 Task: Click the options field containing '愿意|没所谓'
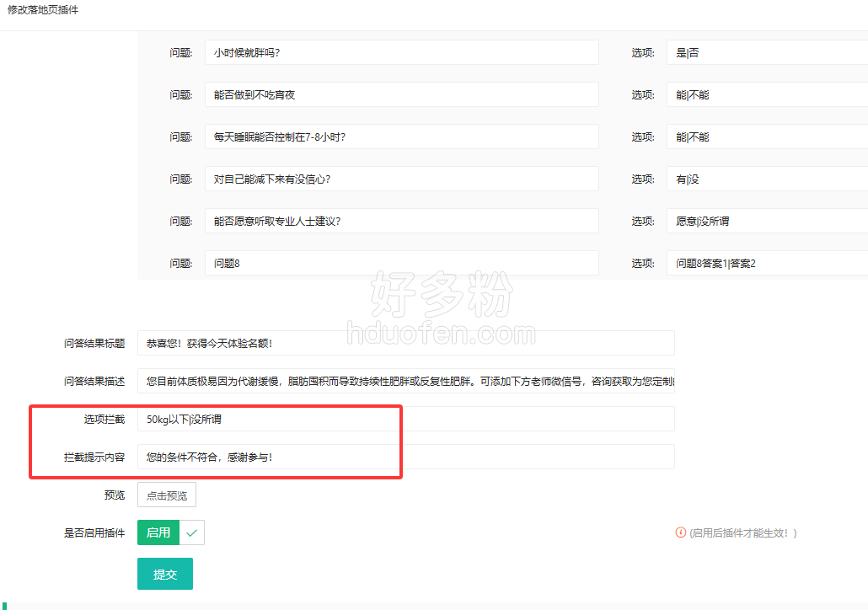767,221
